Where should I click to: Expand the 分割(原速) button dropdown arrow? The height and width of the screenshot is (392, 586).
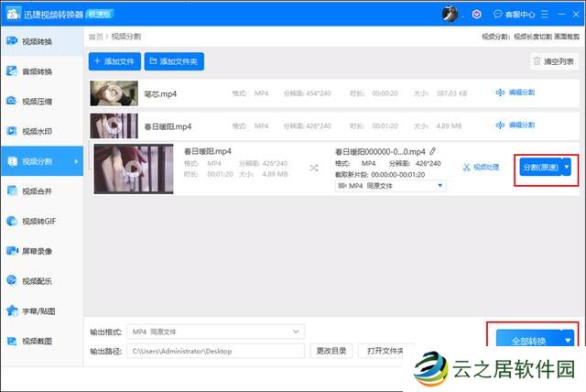pyautogui.click(x=568, y=167)
